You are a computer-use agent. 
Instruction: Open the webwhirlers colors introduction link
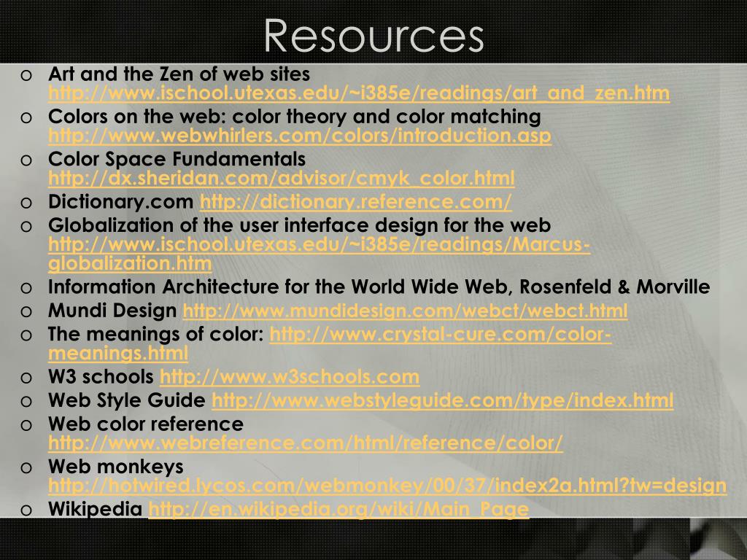[300, 136]
